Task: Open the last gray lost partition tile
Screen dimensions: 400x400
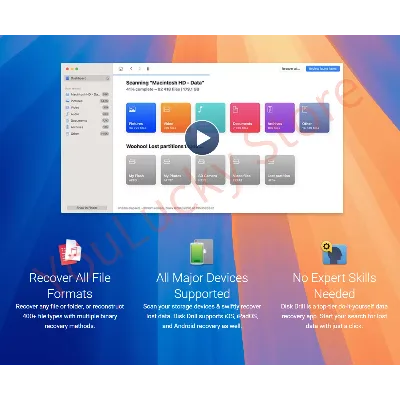Action: 280,170
